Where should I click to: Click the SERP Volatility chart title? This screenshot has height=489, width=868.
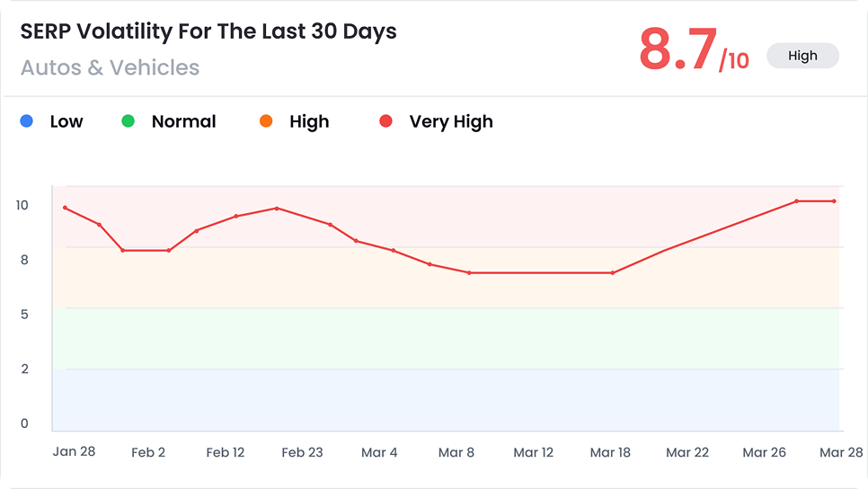[208, 31]
